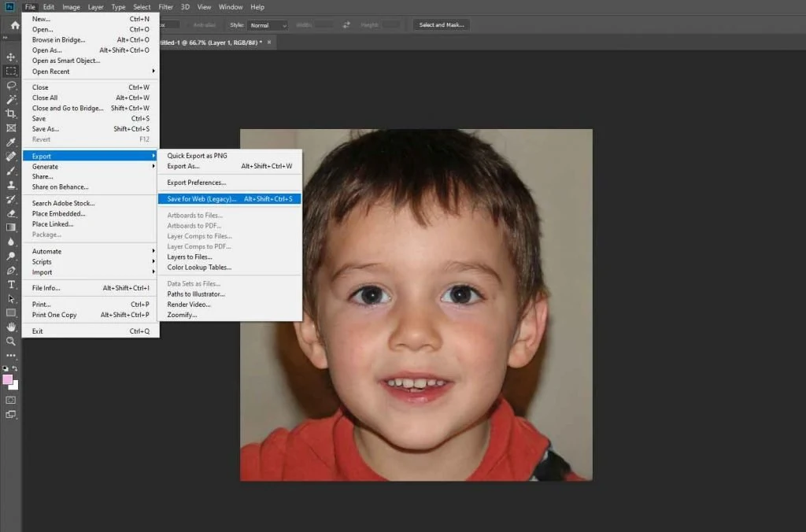The width and height of the screenshot is (806, 532).
Task: Select the Rectangular Marquee tool
Action: (x=11, y=71)
